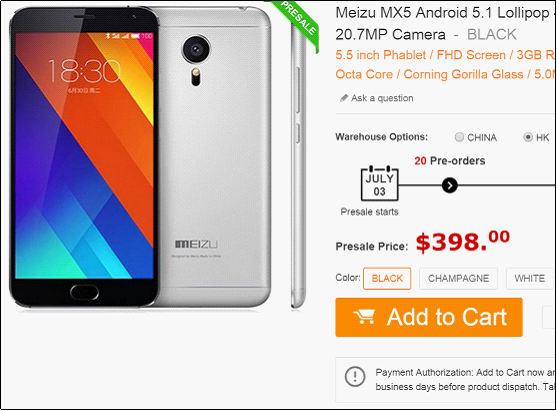Click the rear camera lens on phone image
This screenshot has width=557, height=411.
coord(196,49)
